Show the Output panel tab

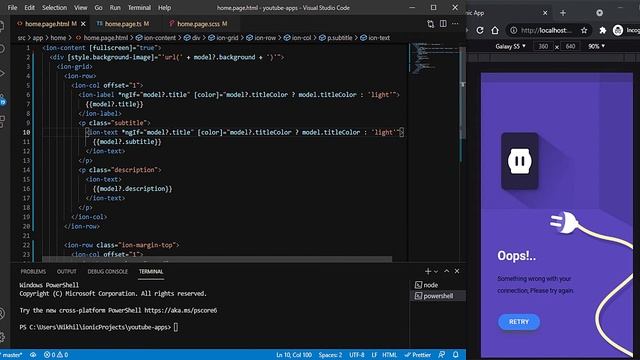(67, 271)
